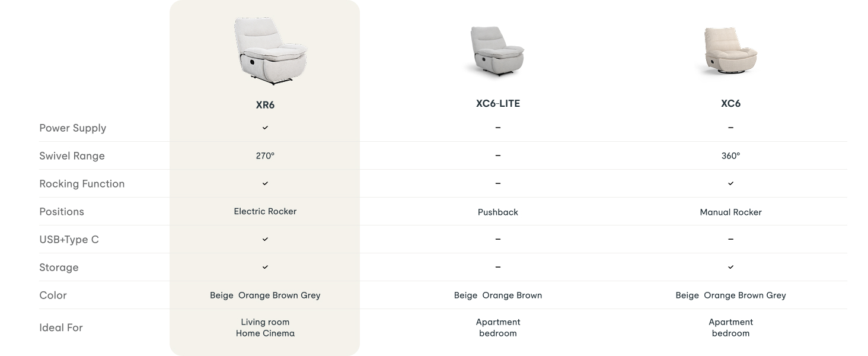Click the XC6 swivel recliner image
The width and height of the screenshot is (868, 356).
[x=730, y=51]
